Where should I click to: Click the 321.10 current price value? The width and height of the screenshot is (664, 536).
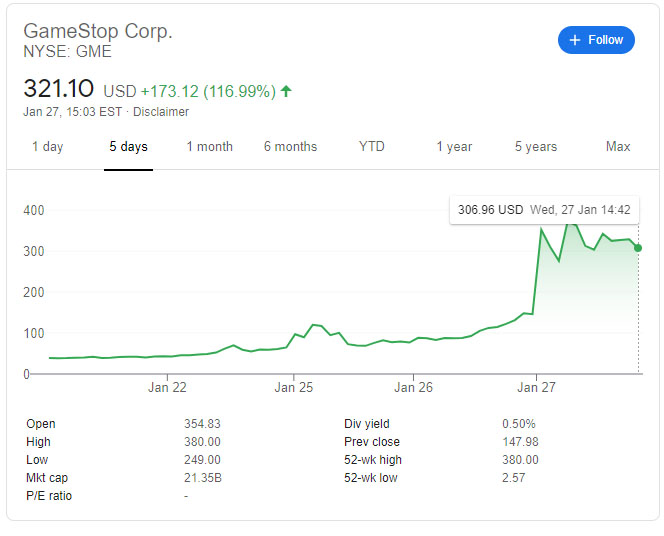58,88
